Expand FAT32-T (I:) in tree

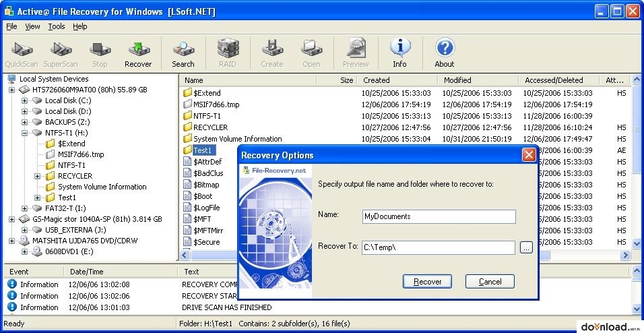[x=25, y=208]
